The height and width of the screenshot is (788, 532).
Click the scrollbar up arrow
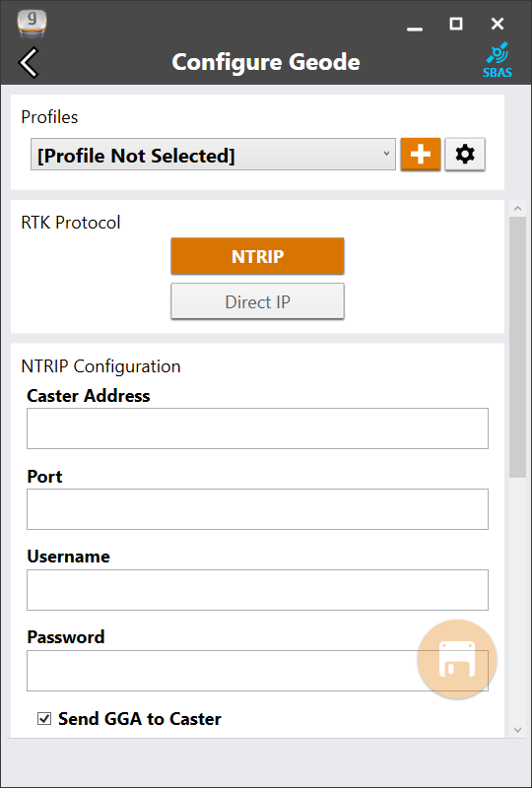click(518, 208)
